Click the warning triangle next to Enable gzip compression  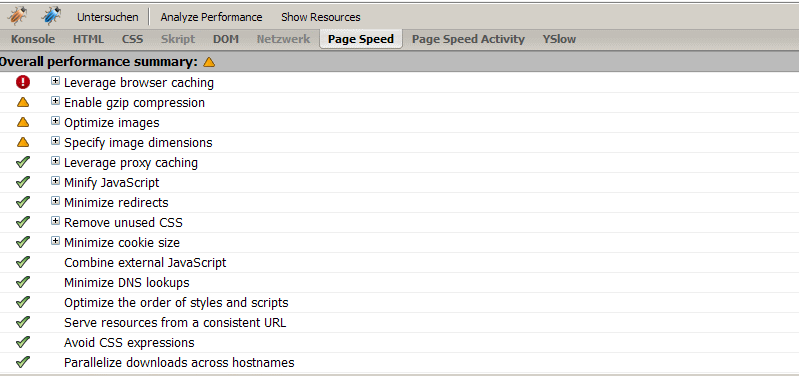coord(23,102)
